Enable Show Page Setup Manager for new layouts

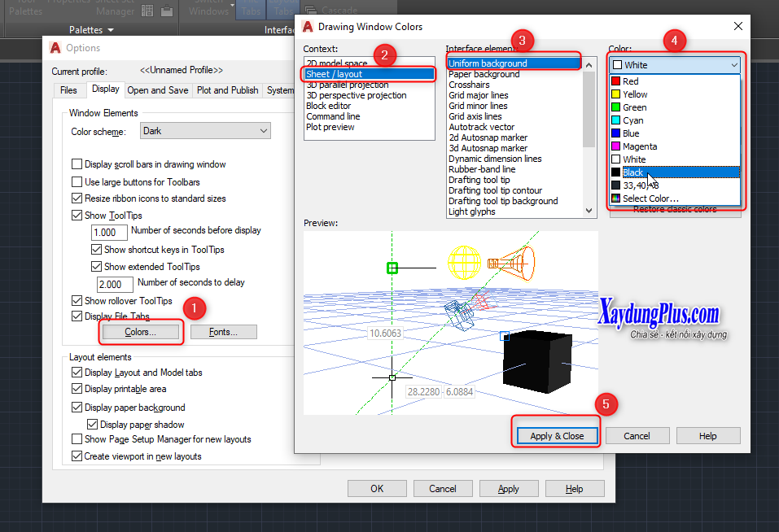(77, 439)
